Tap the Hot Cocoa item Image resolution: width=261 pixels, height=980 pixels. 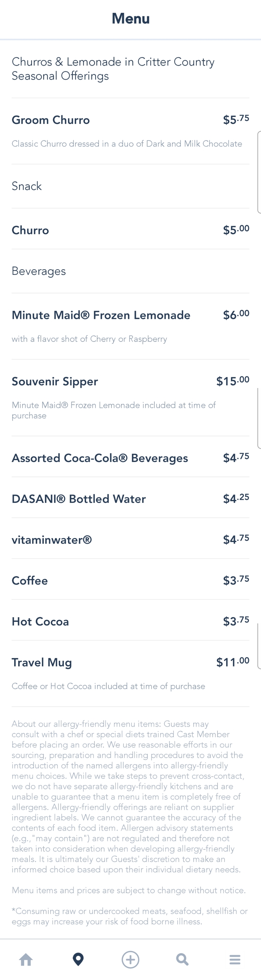coord(40,622)
